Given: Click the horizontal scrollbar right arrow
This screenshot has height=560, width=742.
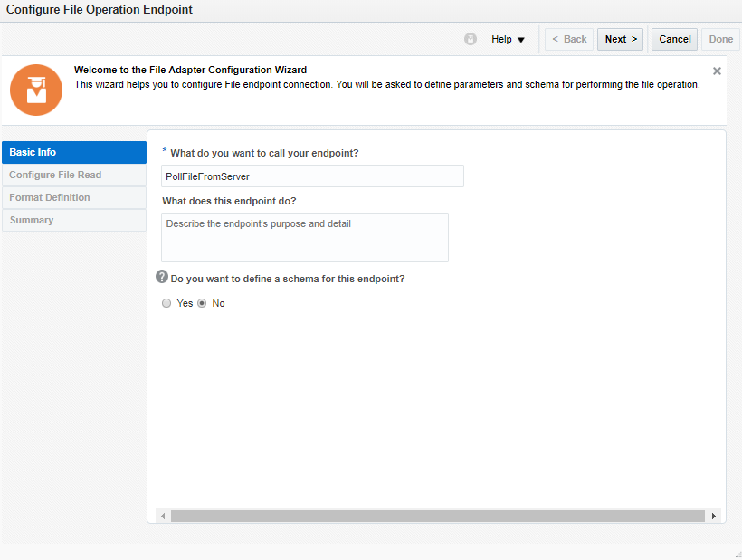Looking at the screenshot, I should [x=713, y=516].
